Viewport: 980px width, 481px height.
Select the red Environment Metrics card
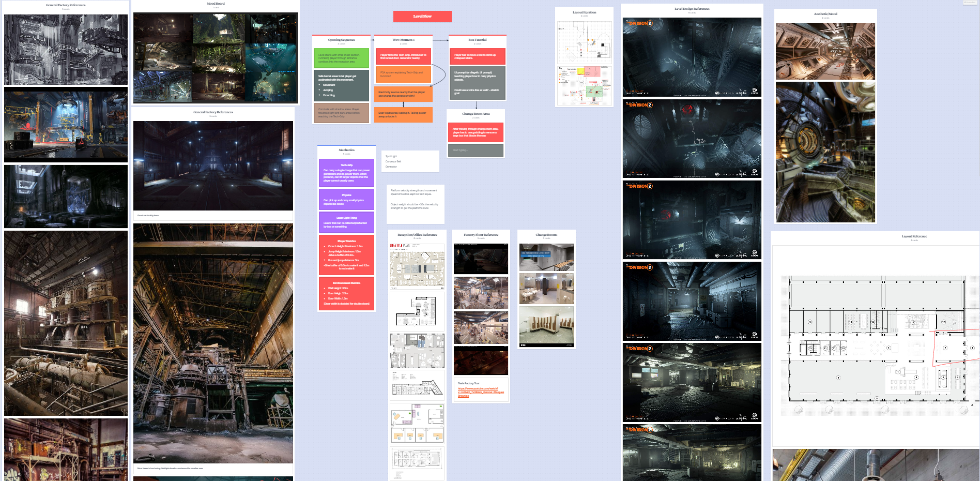coord(346,293)
